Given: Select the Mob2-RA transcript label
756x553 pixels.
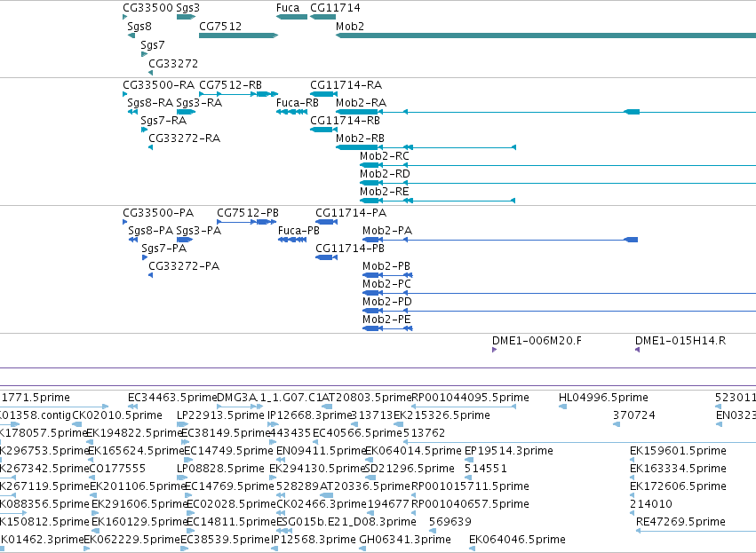Looking at the screenshot, I should click(362, 103).
